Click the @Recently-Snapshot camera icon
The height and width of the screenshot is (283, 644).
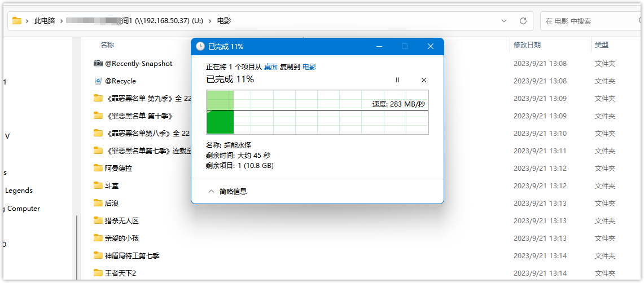pos(98,63)
